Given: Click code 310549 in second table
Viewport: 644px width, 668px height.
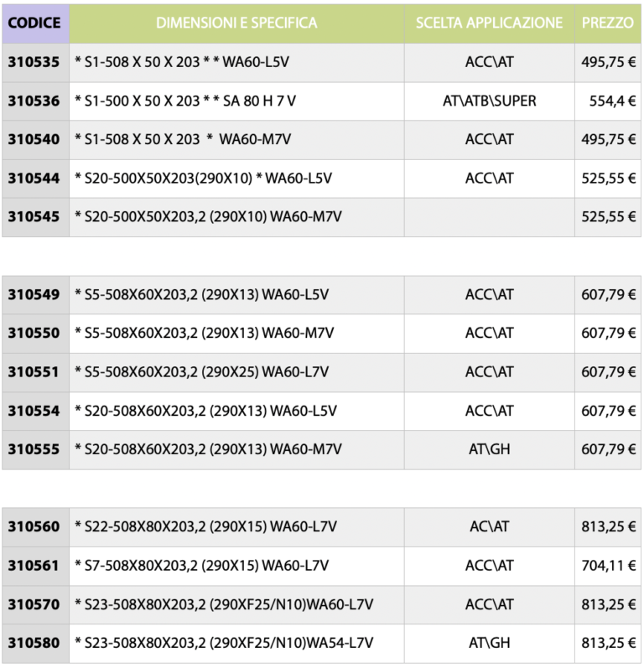Looking at the screenshot, I should pyautogui.click(x=35, y=295).
